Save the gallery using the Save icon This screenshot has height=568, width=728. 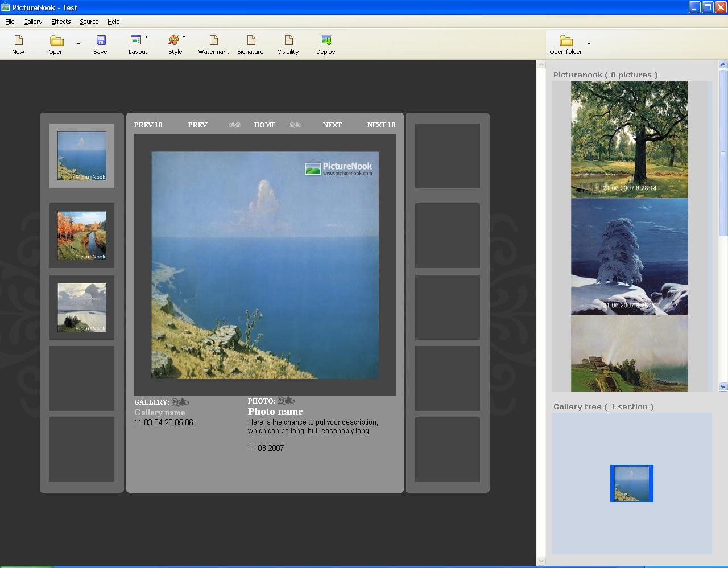pyautogui.click(x=101, y=40)
